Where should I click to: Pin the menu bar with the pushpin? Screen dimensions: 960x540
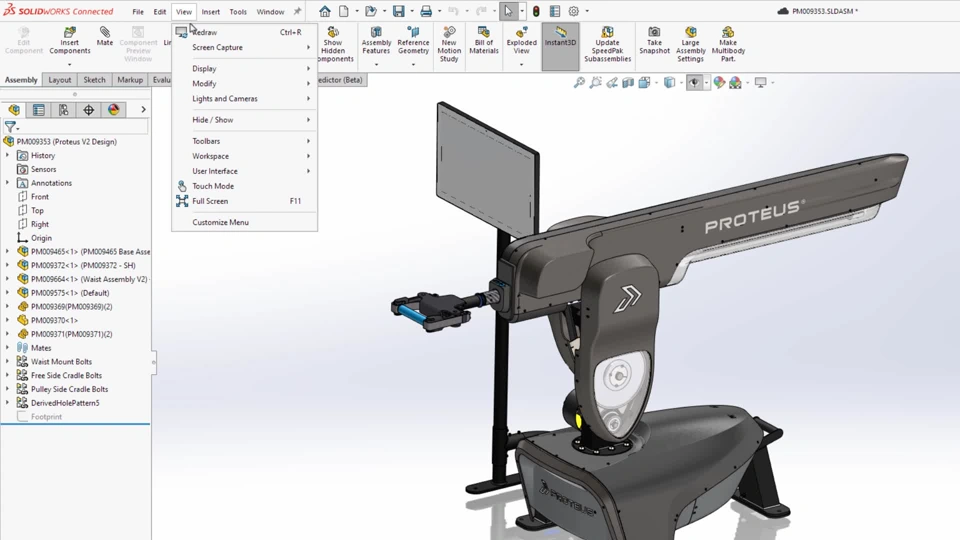[x=298, y=11]
